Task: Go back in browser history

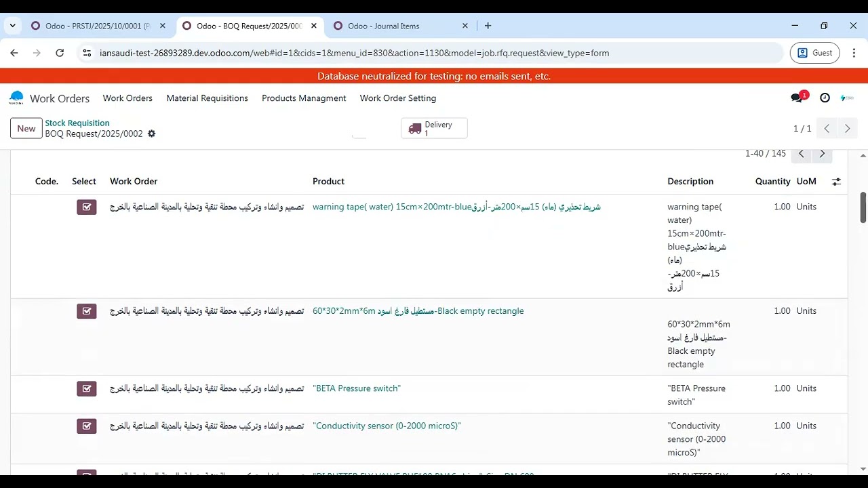Action: [14, 53]
